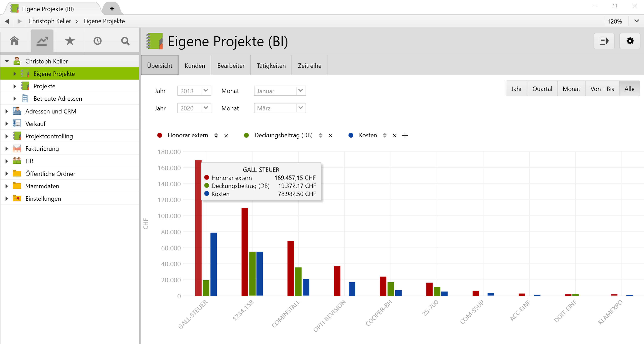This screenshot has height=344, width=644.
Task: Open the history clock icon
Action: click(98, 41)
